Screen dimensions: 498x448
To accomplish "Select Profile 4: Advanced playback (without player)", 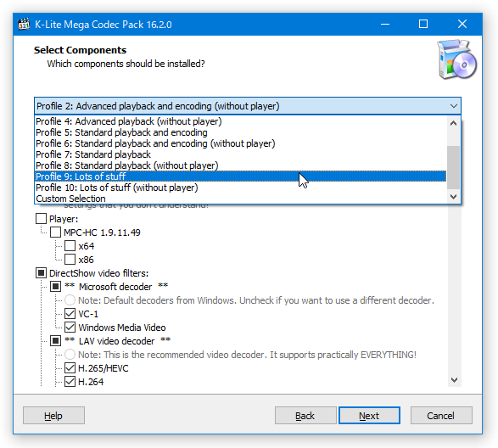I will (x=240, y=121).
